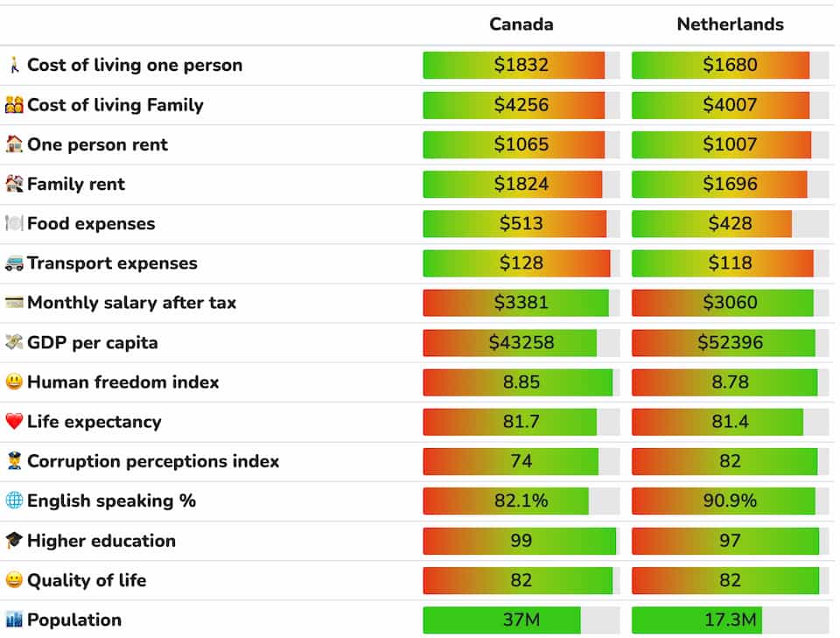Click the bus icon beside Transport expenses
Screen dimensions: 840x638
click(14, 263)
